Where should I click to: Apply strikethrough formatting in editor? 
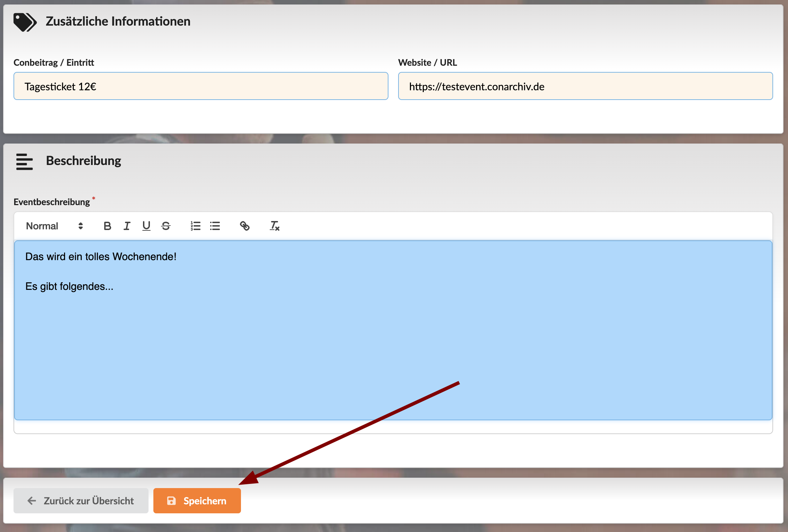166,226
